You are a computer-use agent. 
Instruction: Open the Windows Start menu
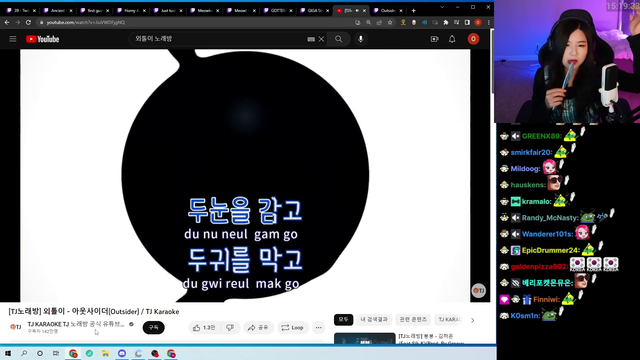[8, 353]
